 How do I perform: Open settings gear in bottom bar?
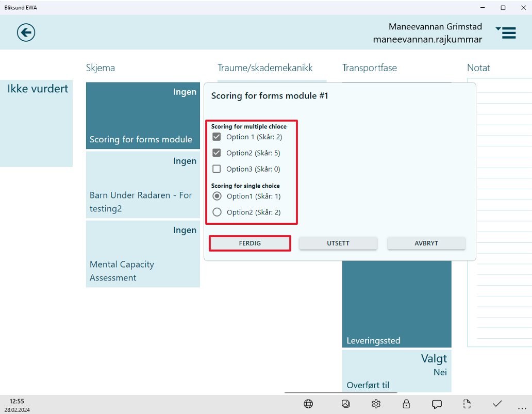click(376, 404)
